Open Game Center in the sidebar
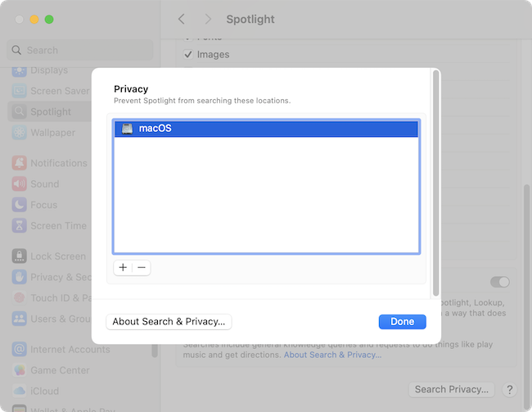The width and height of the screenshot is (532, 412). tap(60, 370)
